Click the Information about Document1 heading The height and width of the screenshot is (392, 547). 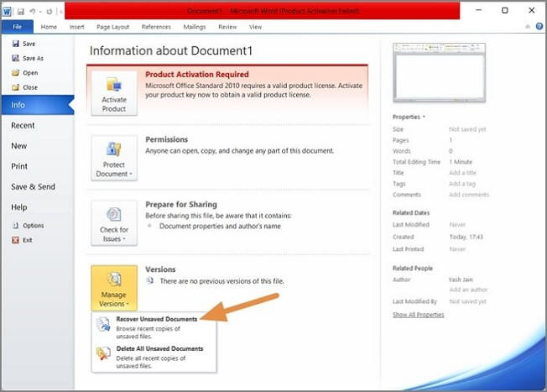[x=170, y=50]
